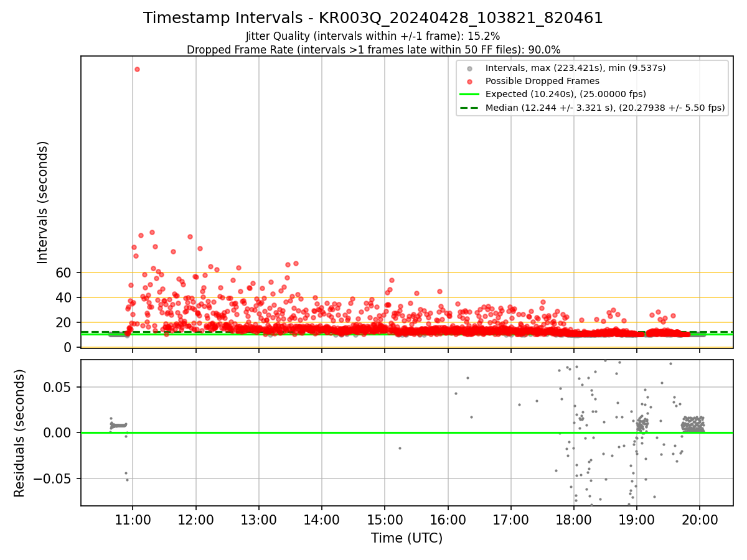
Task: Click the 0 tick on intervals axis
Action: 69,347
